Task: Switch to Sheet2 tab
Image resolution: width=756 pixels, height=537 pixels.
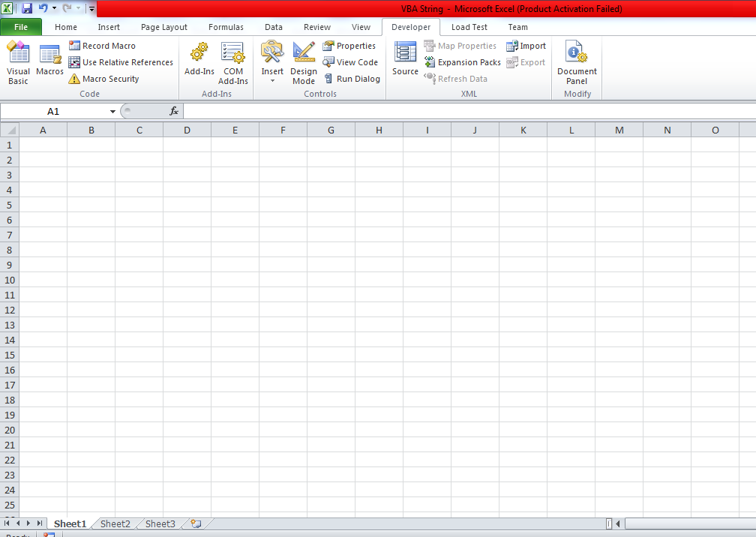Action: pos(115,523)
